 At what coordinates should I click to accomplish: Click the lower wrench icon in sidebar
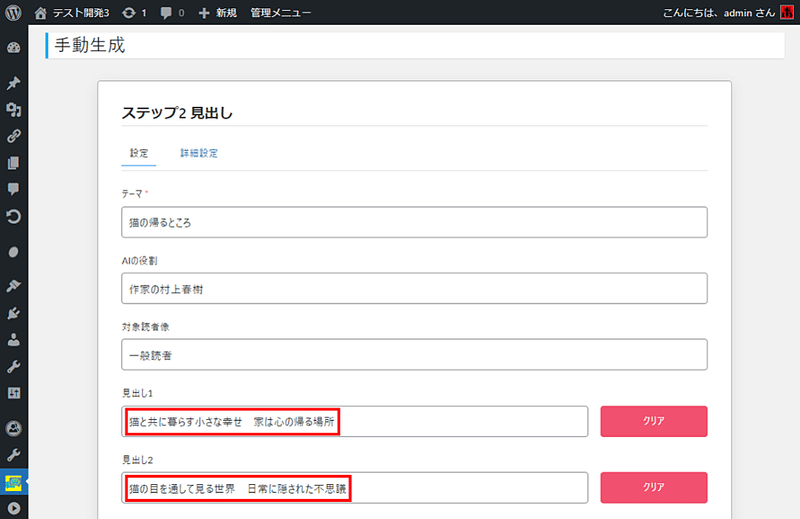point(14,455)
